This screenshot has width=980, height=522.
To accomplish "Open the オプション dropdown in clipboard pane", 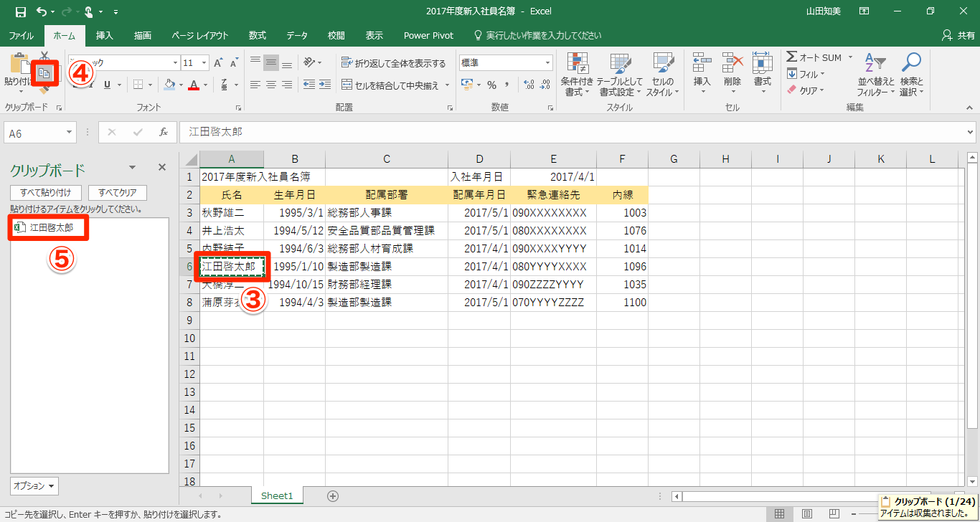I will tap(34, 486).
